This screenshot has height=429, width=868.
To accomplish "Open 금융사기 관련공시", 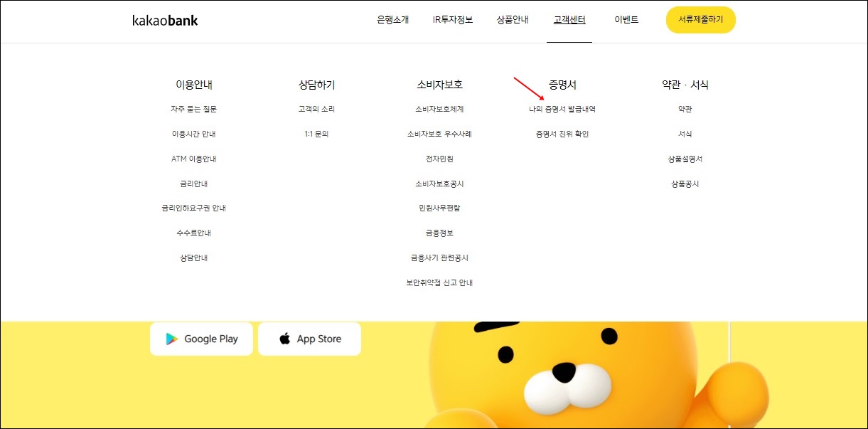I will pyautogui.click(x=440, y=258).
